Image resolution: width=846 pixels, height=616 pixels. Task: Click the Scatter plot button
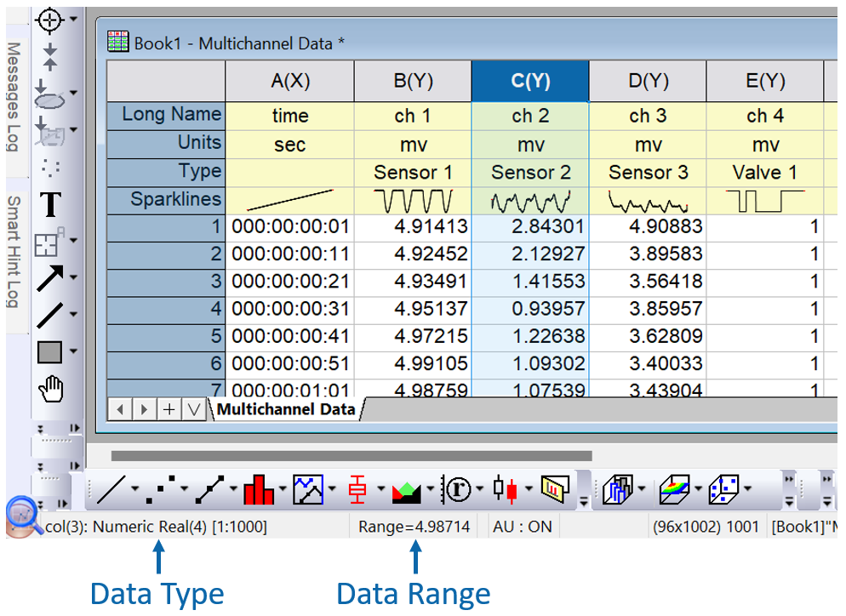(159, 489)
